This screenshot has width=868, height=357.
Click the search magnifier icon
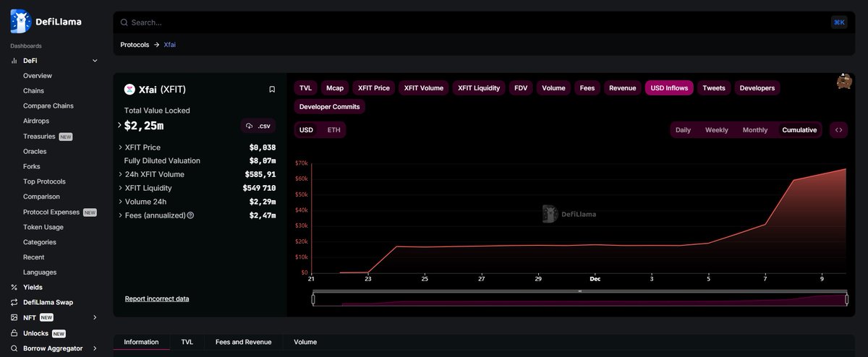124,22
